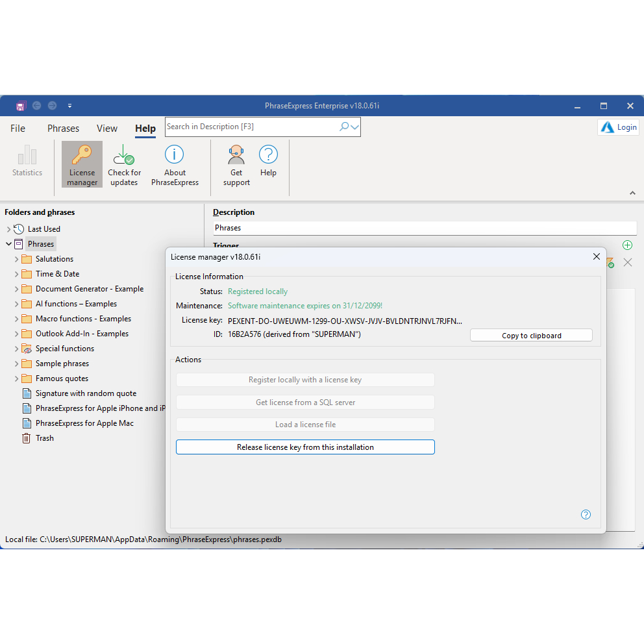Viewport: 644px width, 644px height.
Task: Click the Software maintenance expires text
Action: 304,306
